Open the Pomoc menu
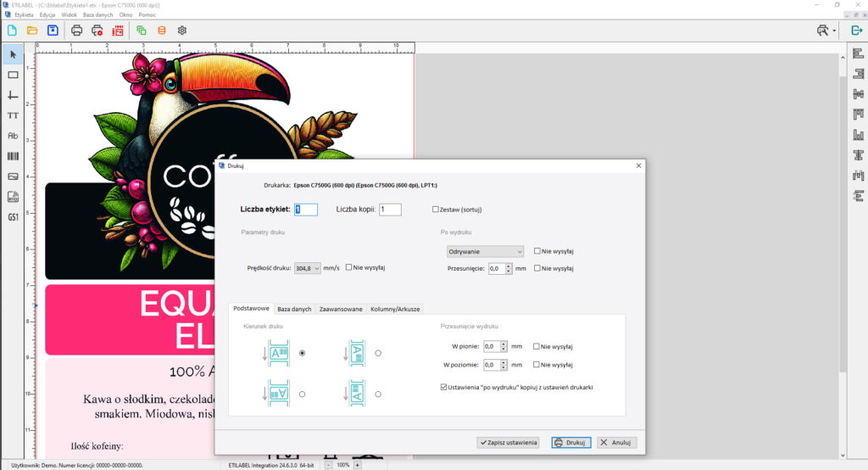 point(147,15)
